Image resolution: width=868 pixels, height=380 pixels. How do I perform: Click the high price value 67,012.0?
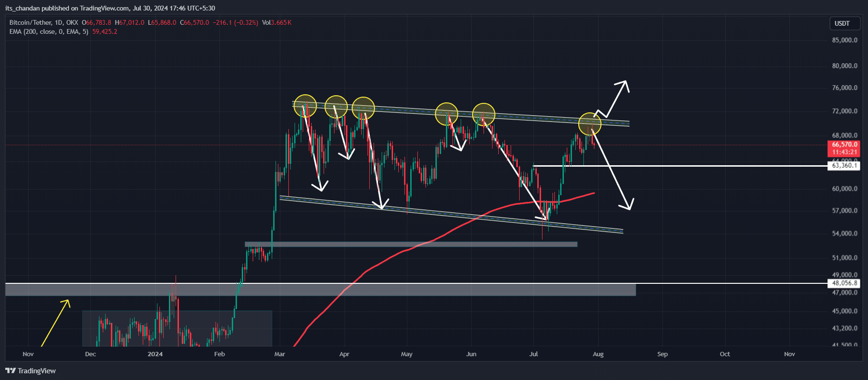(x=131, y=22)
